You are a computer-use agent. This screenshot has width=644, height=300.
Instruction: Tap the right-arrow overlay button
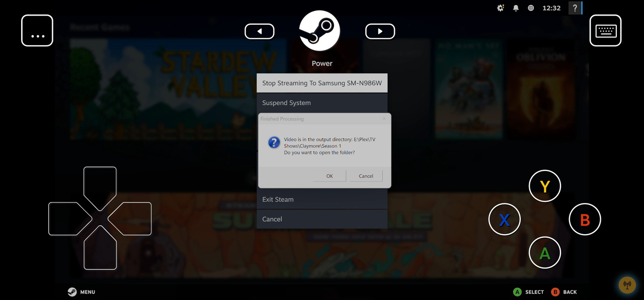coord(380,31)
